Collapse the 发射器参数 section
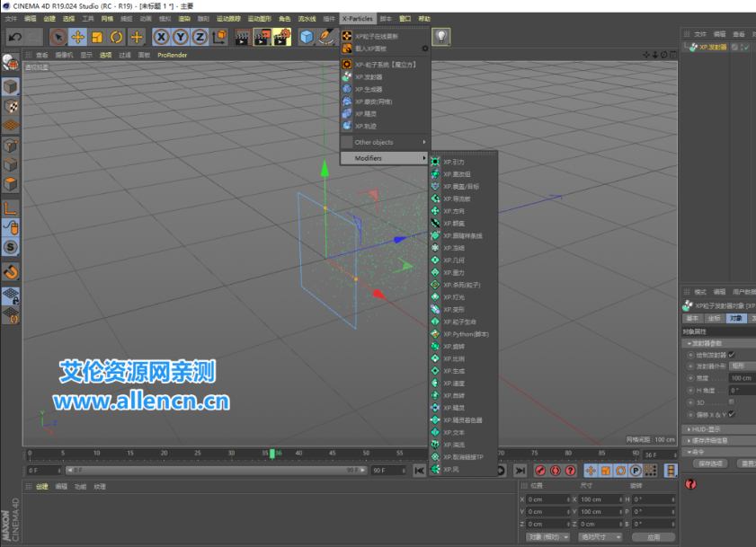 pos(718,343)
